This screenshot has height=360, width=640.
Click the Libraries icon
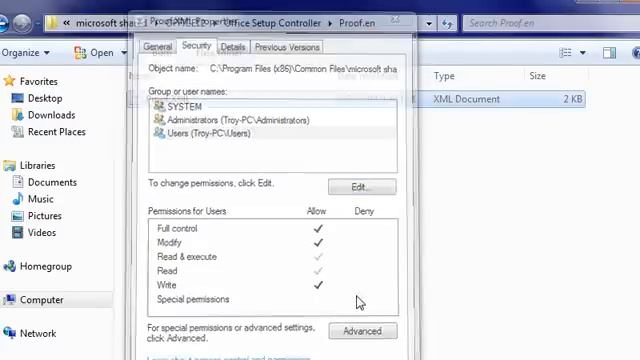click(9, 165)
